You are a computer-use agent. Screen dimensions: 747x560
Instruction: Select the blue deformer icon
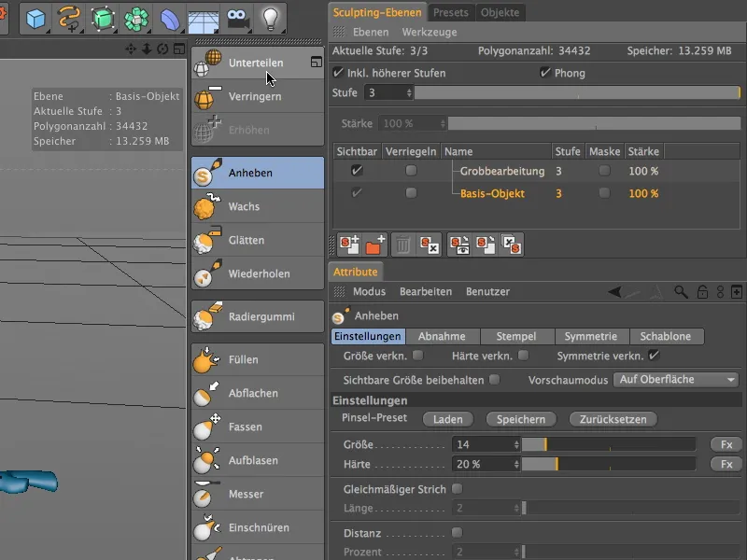[x=170, y=19]
